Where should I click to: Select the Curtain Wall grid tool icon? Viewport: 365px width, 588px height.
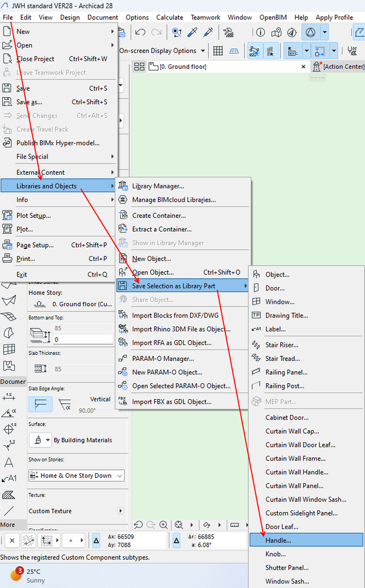point(9,349)
